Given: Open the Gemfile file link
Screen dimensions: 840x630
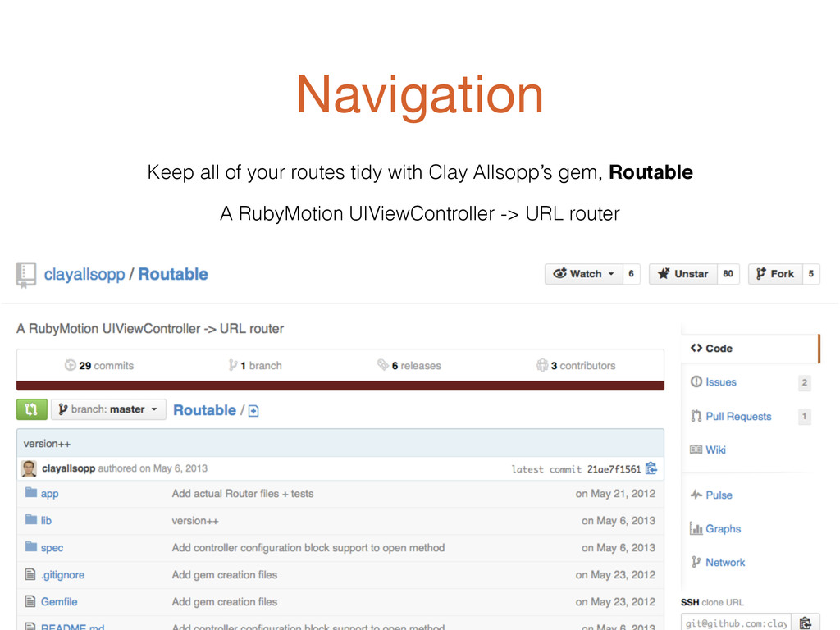Looking at the screenshot, I should 59,601.
